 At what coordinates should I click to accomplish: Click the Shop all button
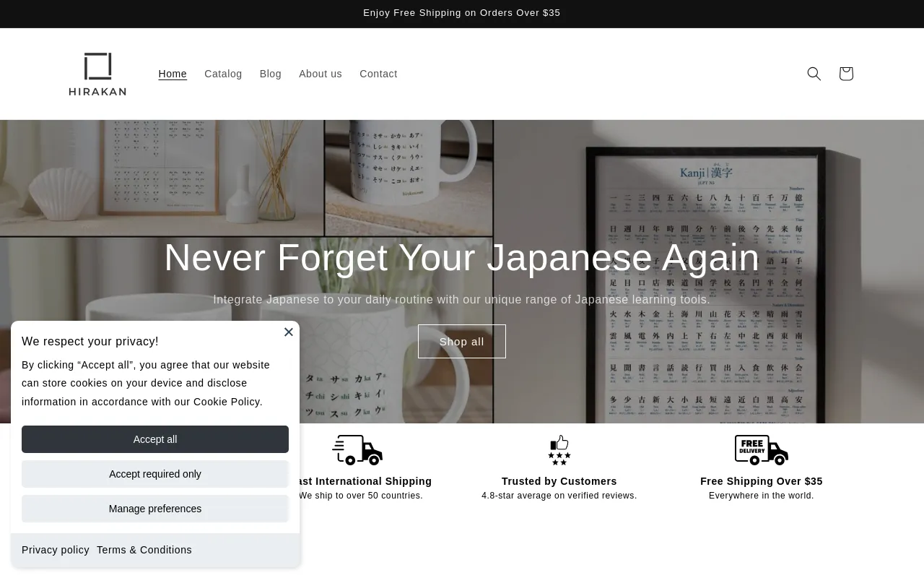coord(462,342)
